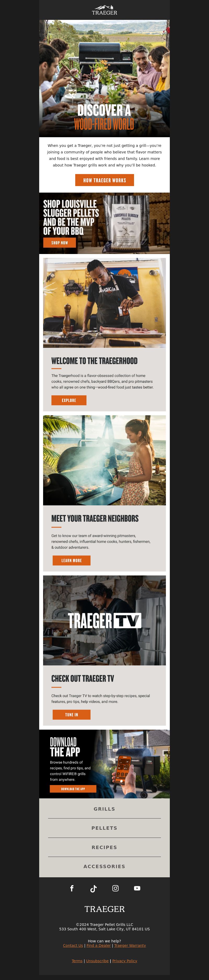Click the Traeger TV image thumbnail
The width and height of the screenshot is (209, 980).
[104, 620]
